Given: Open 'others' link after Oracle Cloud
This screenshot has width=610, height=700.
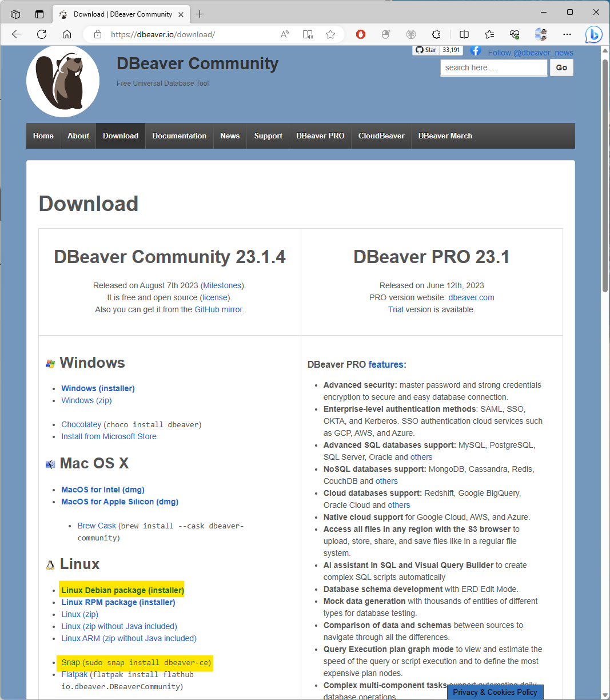Looking at the screenshot, I should click(x=399, y=505).
